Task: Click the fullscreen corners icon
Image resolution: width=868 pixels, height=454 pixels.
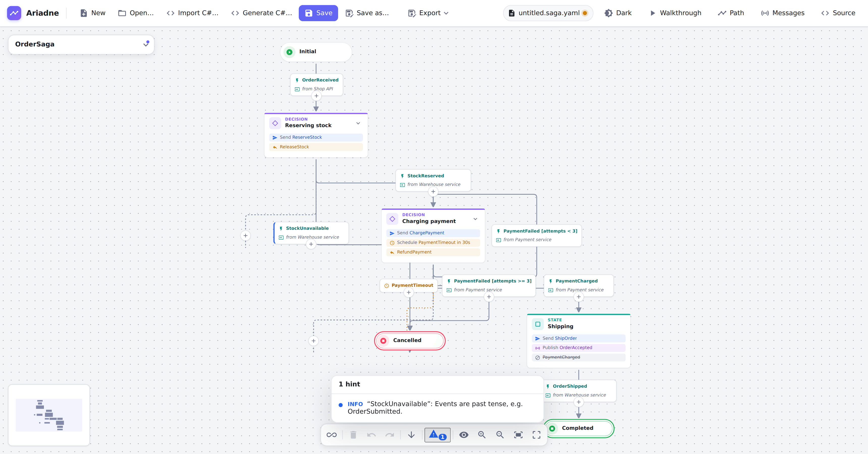Action: (x=536, y=435)
